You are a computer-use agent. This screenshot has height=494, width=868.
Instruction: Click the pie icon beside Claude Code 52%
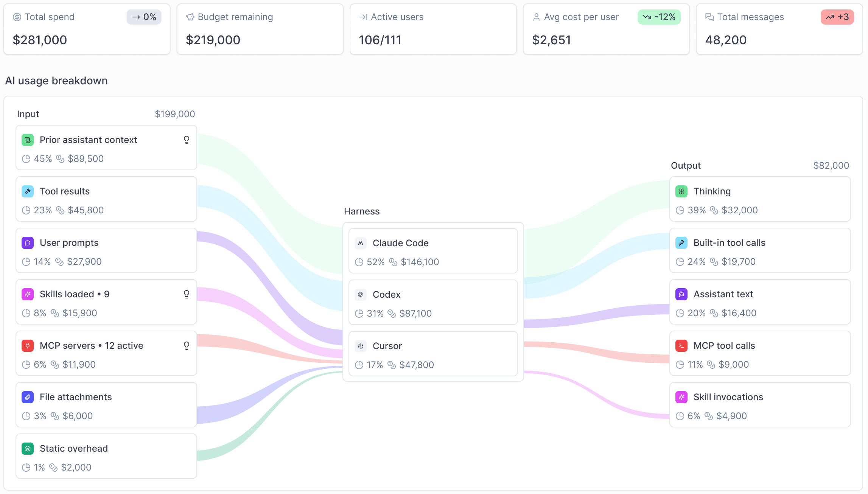tap(359, 262)
